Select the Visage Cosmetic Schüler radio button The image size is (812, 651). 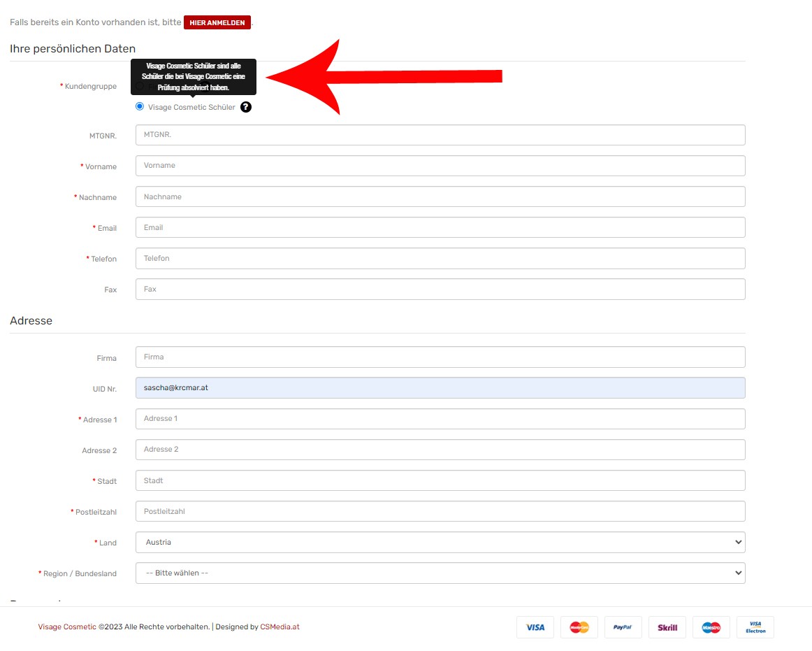pyautogui.click(x=140, y=106)
